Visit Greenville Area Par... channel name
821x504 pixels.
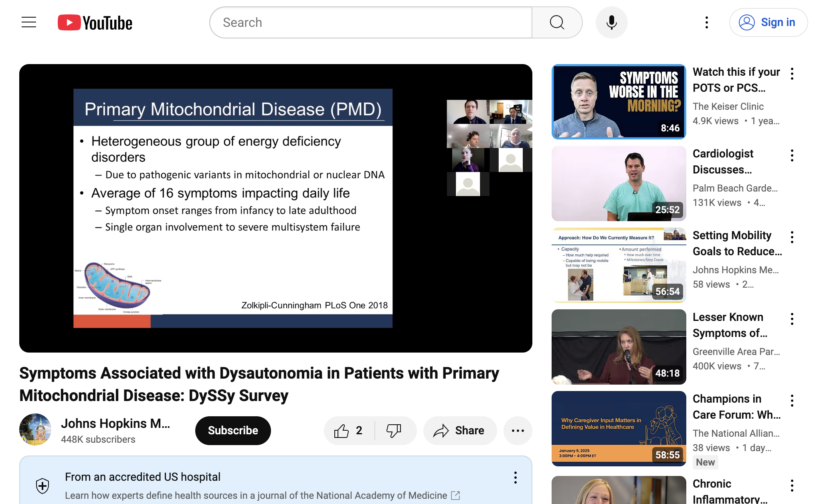pyautogui.click(x=736, y=352)
